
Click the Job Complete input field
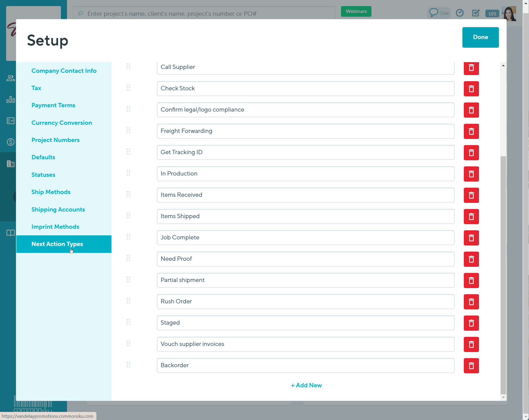pos(305,238)
